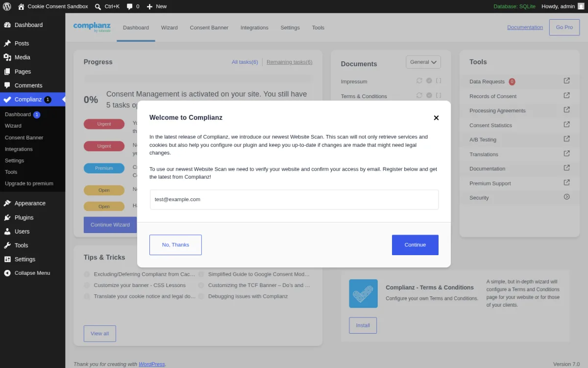This screenshot has height=368, width=588.
Task: Open the Consent Statistics external link icon
Action: coord(566,124)
